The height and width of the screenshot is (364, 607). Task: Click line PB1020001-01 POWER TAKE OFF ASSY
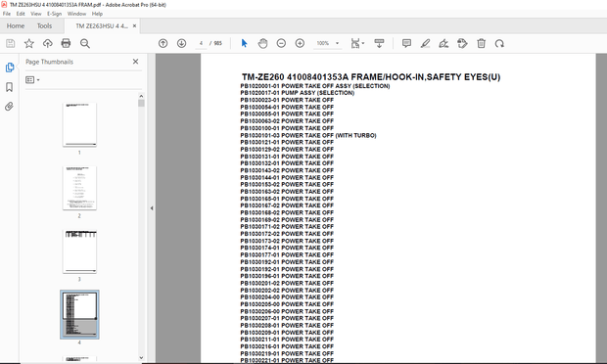[314, 86]
